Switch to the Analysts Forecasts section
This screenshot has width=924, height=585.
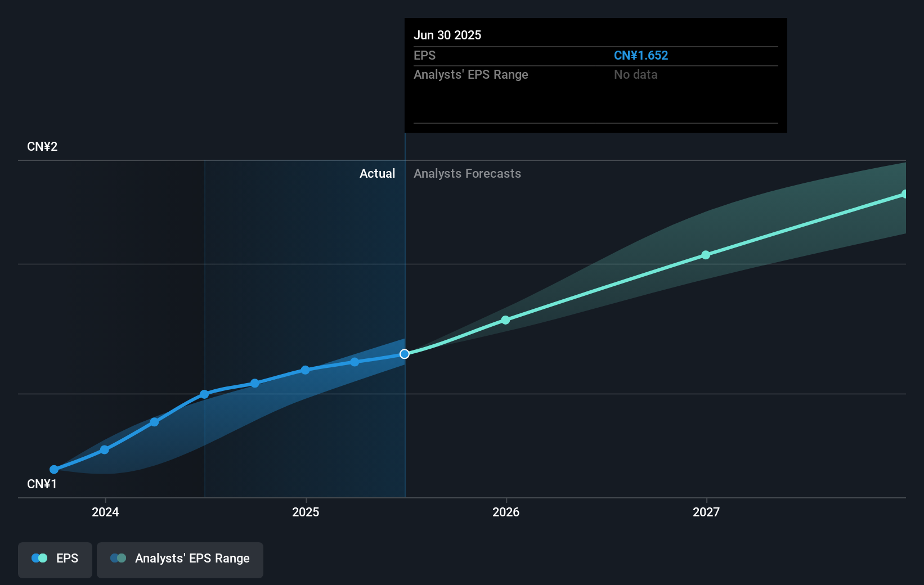pos(467,173)
